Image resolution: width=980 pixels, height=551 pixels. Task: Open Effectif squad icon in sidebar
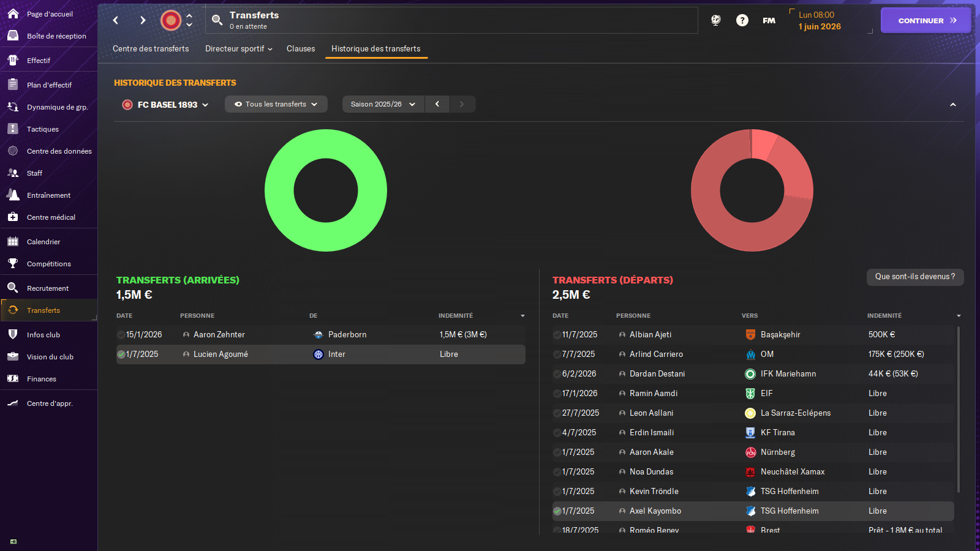13,60
